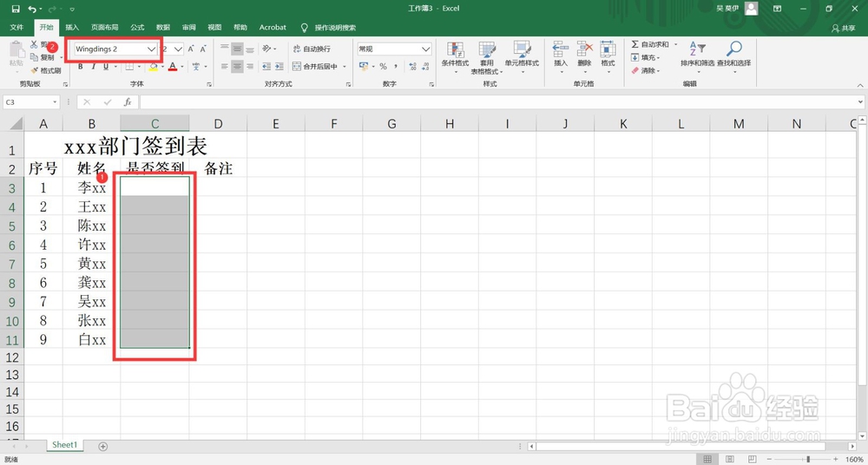The height and width of the screenshot is (465, 868).
Task: Expand the formula bar chevron
Action: 861,102
